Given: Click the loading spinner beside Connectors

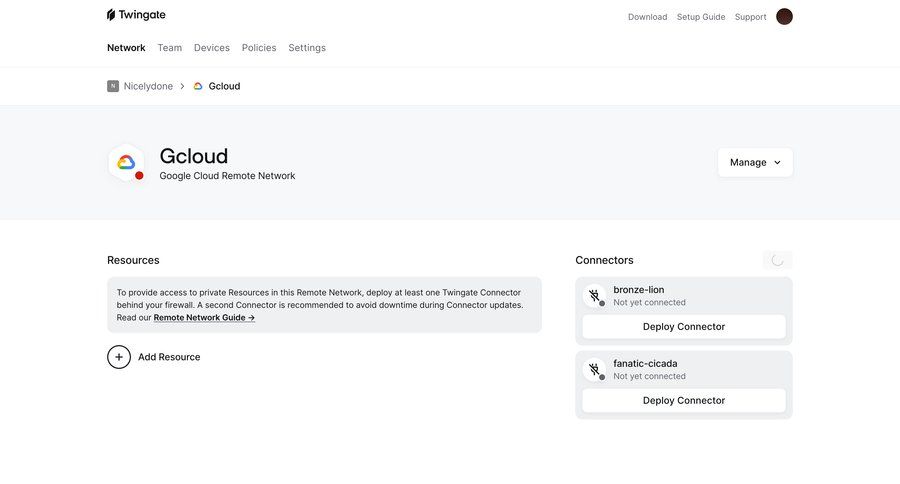Looking at the screenshot, I should [x=777, y=260].
